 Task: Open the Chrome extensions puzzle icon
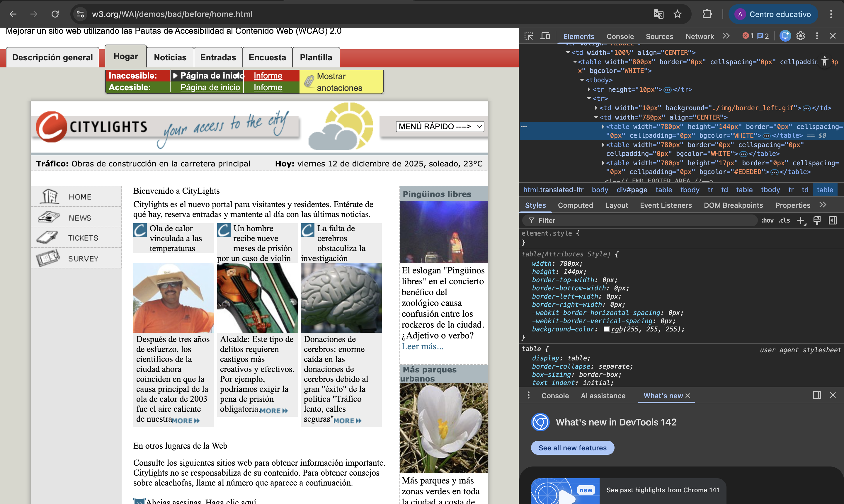click(x=707, y=14)
